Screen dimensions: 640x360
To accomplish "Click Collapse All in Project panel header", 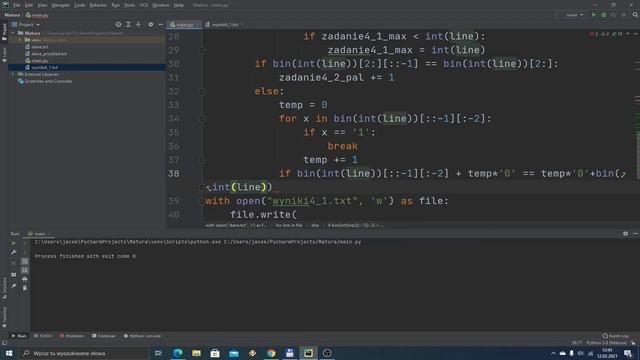I will pos(138,24).
